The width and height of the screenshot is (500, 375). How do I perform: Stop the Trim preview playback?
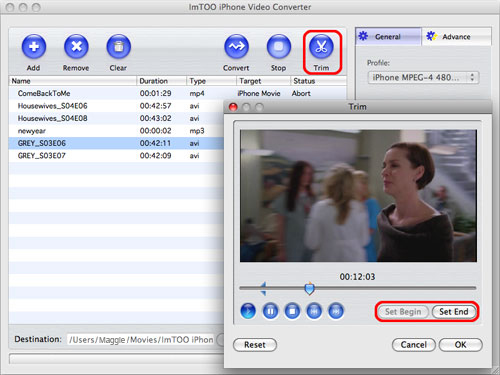pyautogui.click(x=292, y=311)
